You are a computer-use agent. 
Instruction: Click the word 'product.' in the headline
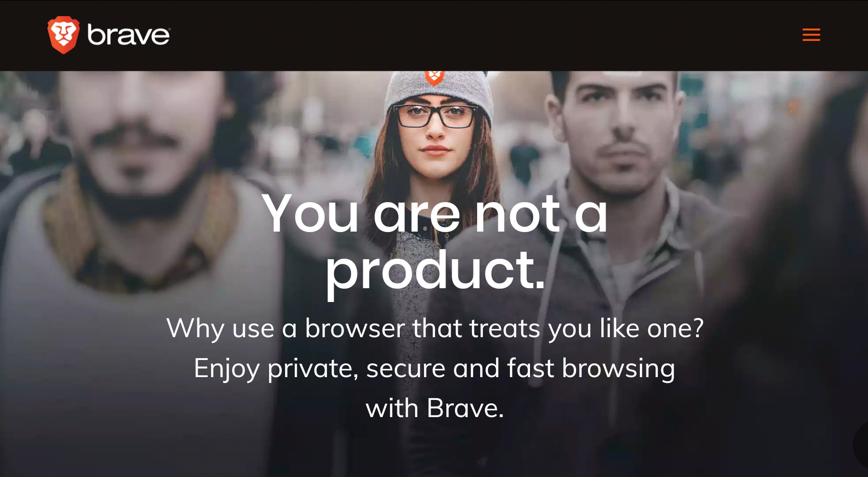point(435,271)
